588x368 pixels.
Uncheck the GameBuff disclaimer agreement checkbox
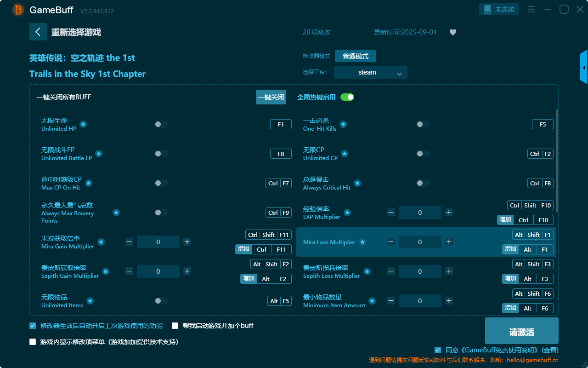coord(438,350)
